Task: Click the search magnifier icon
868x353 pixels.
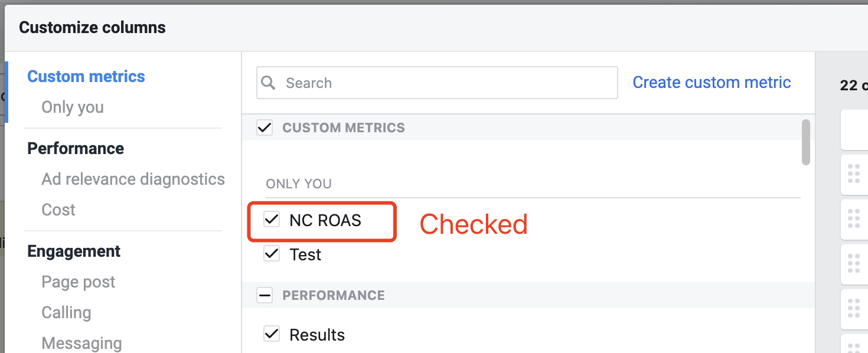Action: click(269, 83)
